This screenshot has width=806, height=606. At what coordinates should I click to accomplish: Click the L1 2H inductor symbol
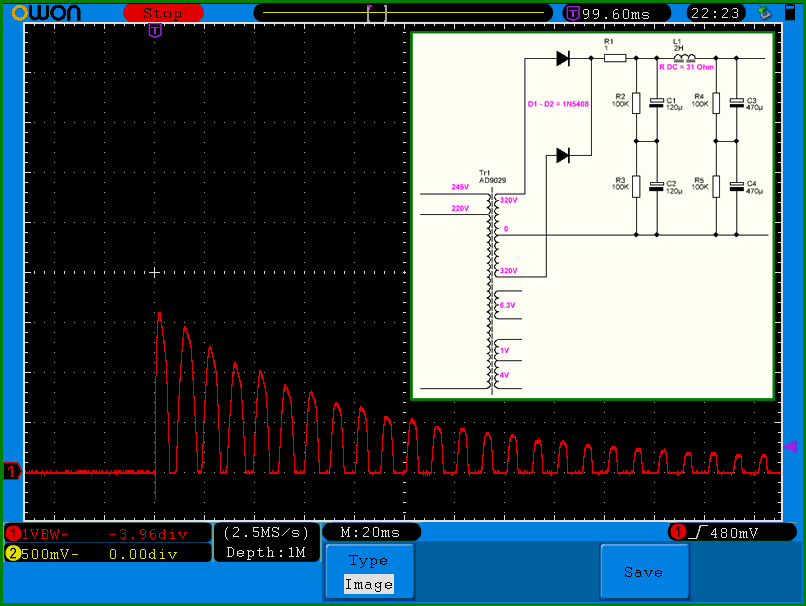(x=684, y=57)
